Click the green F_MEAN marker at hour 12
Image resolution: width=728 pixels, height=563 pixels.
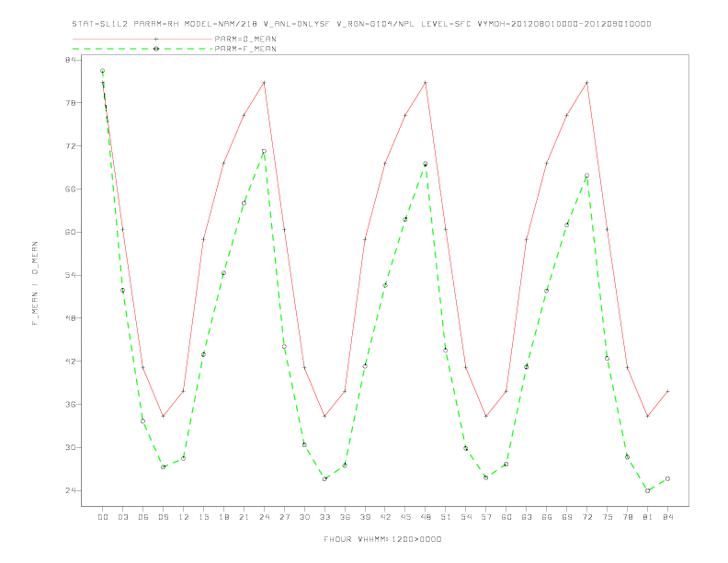tap(184, 458)
